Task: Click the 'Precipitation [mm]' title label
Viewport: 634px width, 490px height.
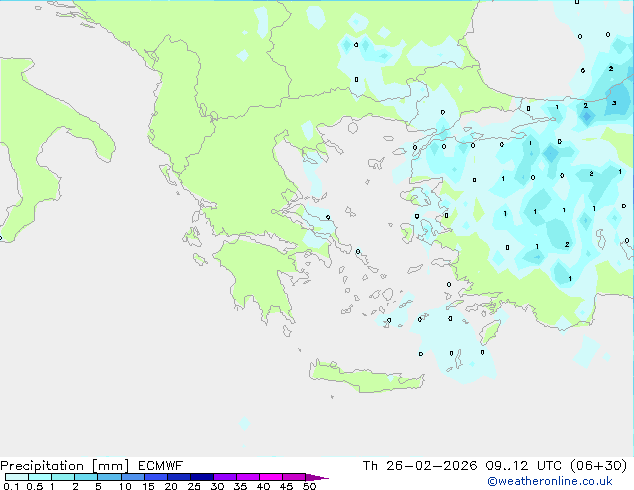Action: 64,466
